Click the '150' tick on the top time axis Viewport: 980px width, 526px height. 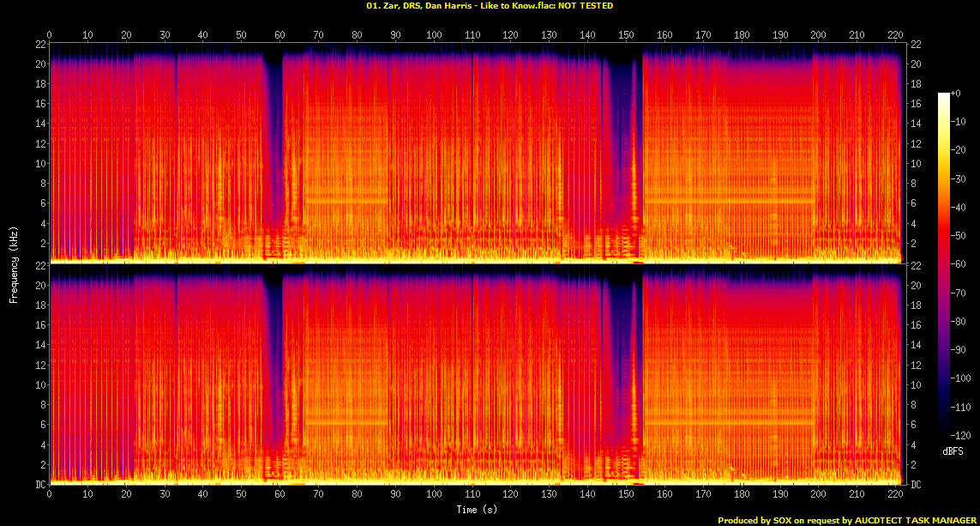626,35
